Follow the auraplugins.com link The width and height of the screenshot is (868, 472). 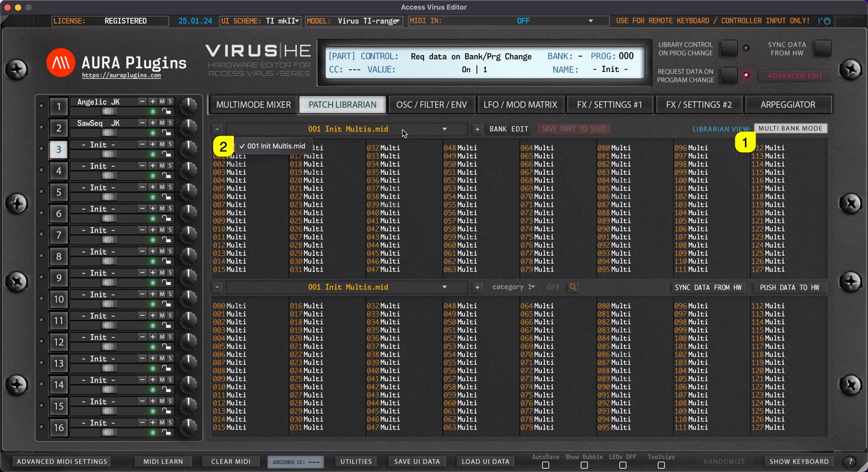point(122,76)
